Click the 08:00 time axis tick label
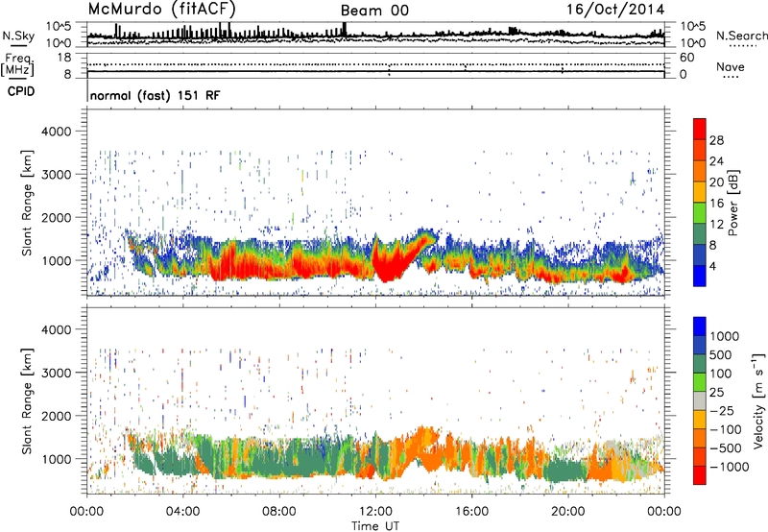Screen dimensions: 768x532 (x=279, y=512)
